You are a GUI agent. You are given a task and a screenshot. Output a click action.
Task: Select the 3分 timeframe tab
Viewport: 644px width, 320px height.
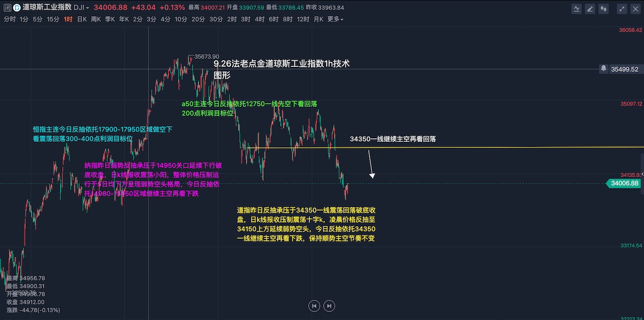tap(151, 19)
